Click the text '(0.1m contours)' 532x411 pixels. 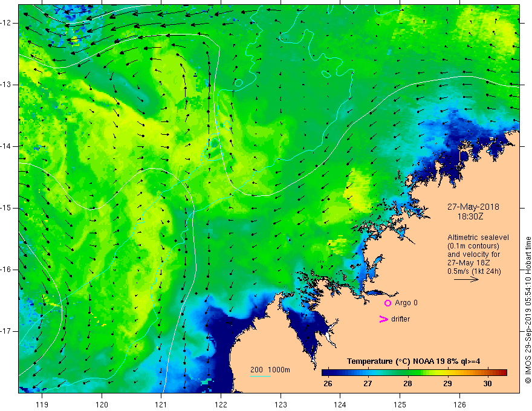[x=473, y=246]
